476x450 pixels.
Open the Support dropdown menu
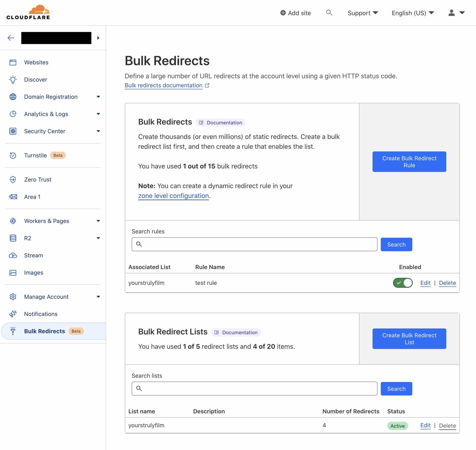click(x=363, y=13)
